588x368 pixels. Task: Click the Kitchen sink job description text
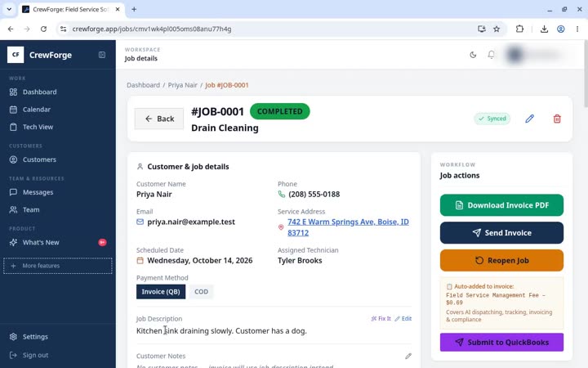[x=221, y=331]
